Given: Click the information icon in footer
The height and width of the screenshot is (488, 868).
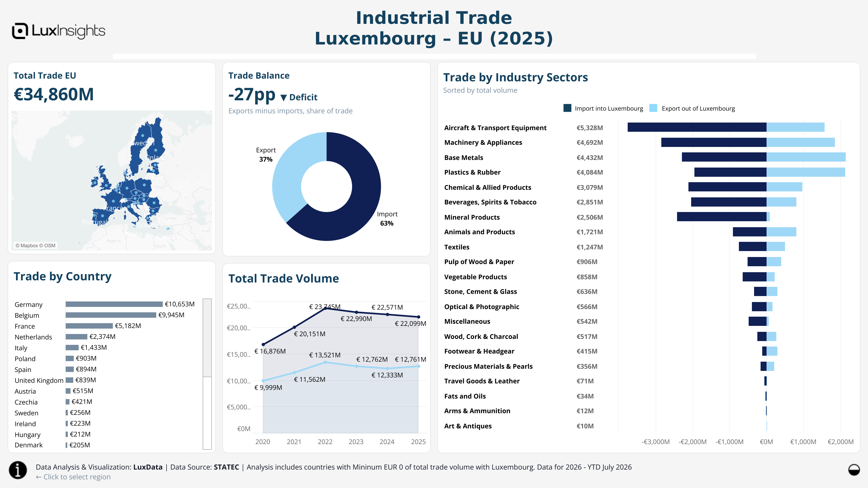Looking at the screenshot, I should tap(18, 470).
